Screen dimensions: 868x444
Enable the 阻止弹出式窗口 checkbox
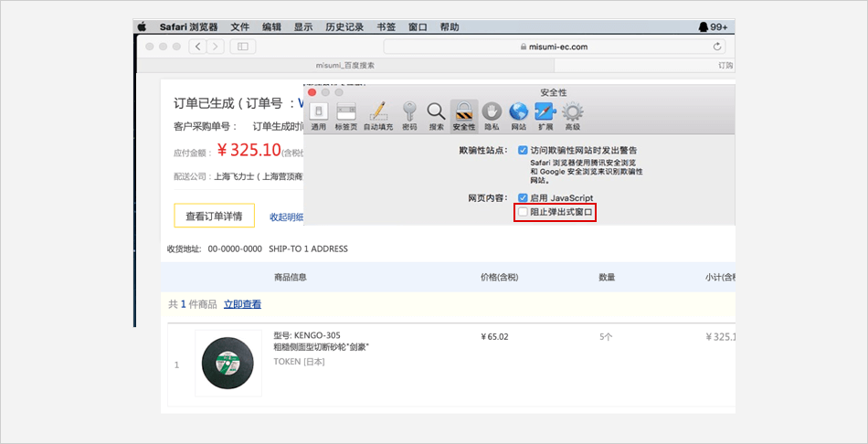523,212
